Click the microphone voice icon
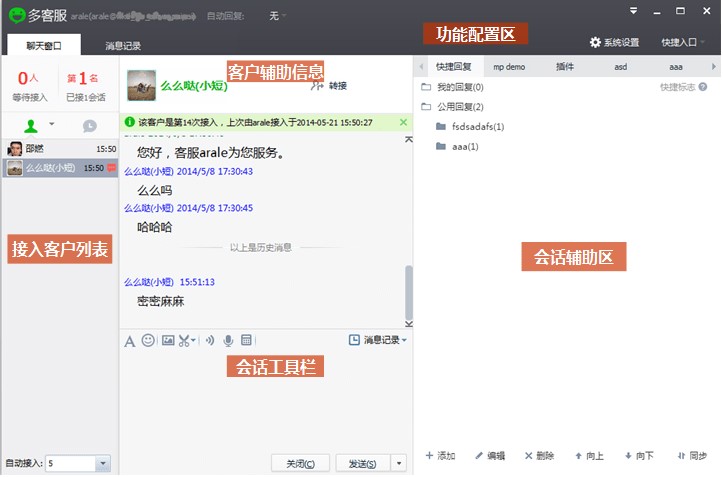 228,341
